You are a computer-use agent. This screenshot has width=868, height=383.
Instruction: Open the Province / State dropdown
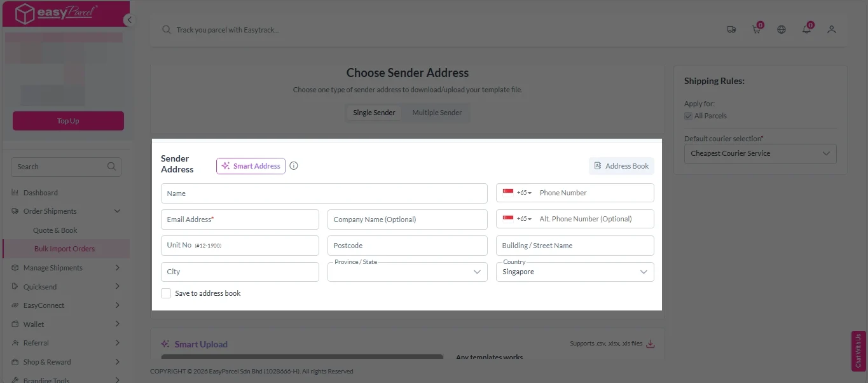pyautogui.click(x=407, y=272)
